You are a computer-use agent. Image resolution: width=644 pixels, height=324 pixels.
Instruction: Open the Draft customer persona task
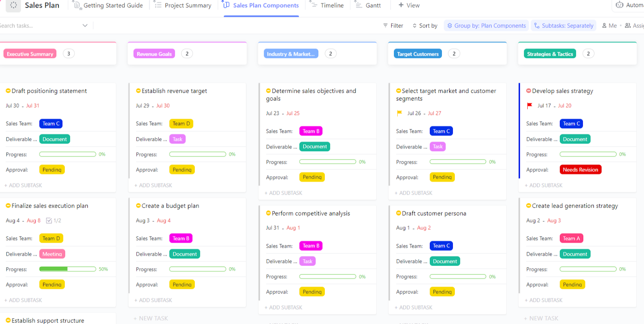(x=434, y=213)
